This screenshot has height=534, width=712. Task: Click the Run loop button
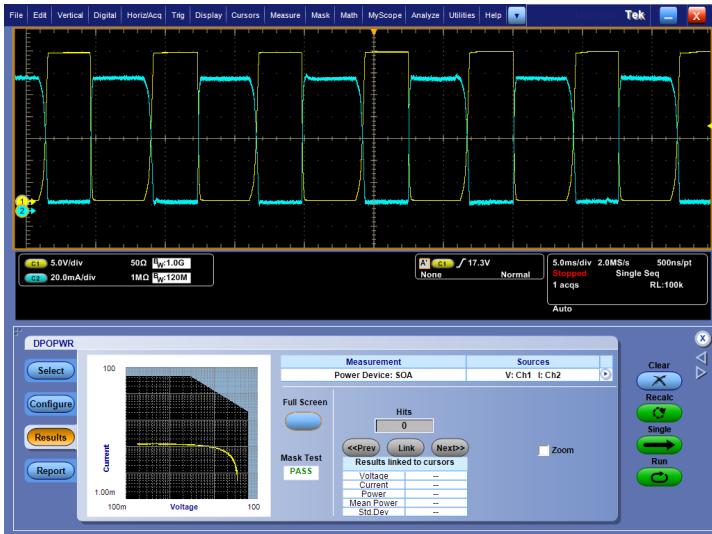(659, 477)
